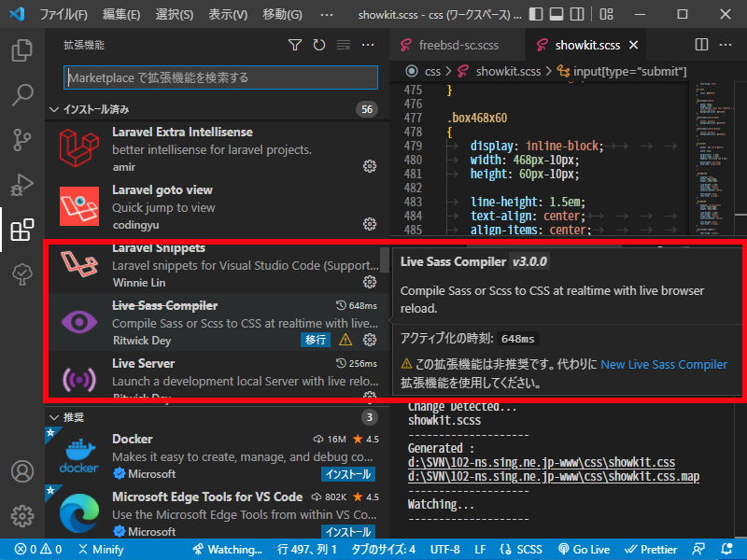Viewport: 747px width, 560px height.
Task: Click errors and warnings count in status bar
Action: click(x=38, y=549)
